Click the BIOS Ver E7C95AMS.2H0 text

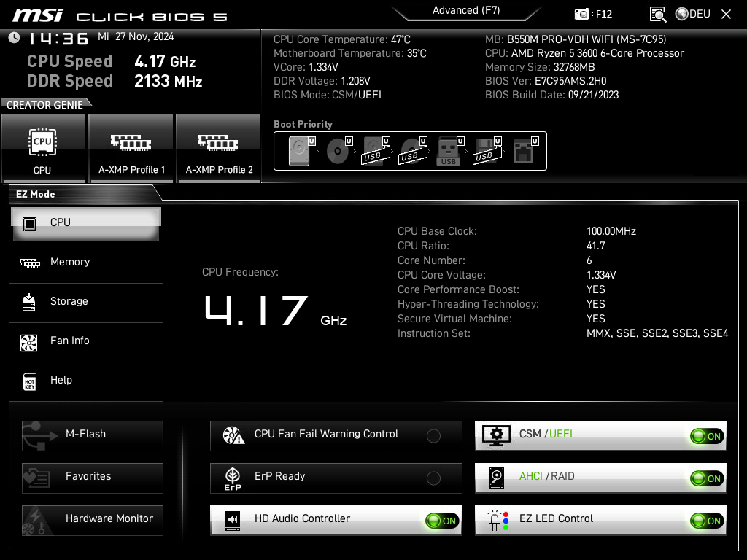coord(546,81)
